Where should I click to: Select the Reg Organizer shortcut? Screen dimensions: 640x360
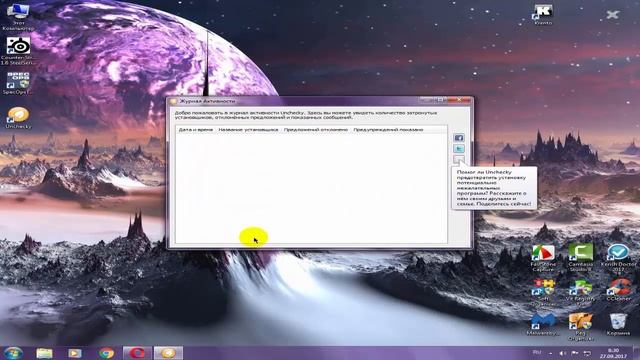coord(580,327)
